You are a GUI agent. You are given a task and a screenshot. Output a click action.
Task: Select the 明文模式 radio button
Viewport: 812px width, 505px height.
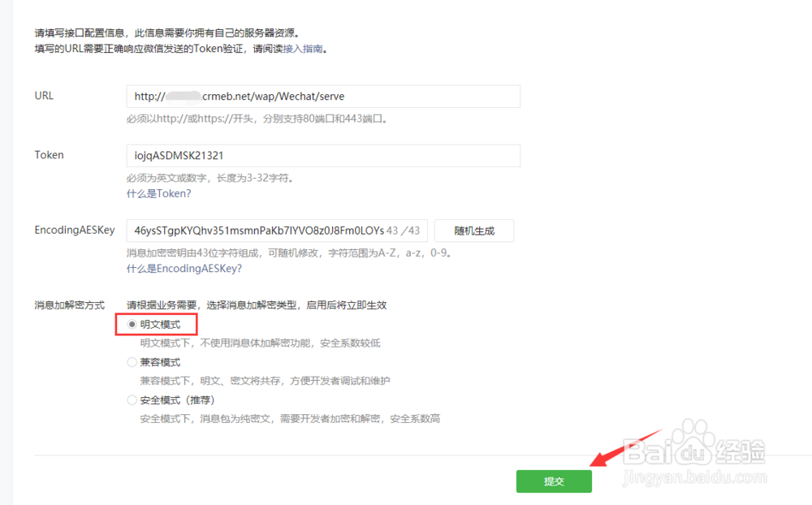tap(132, 324)
